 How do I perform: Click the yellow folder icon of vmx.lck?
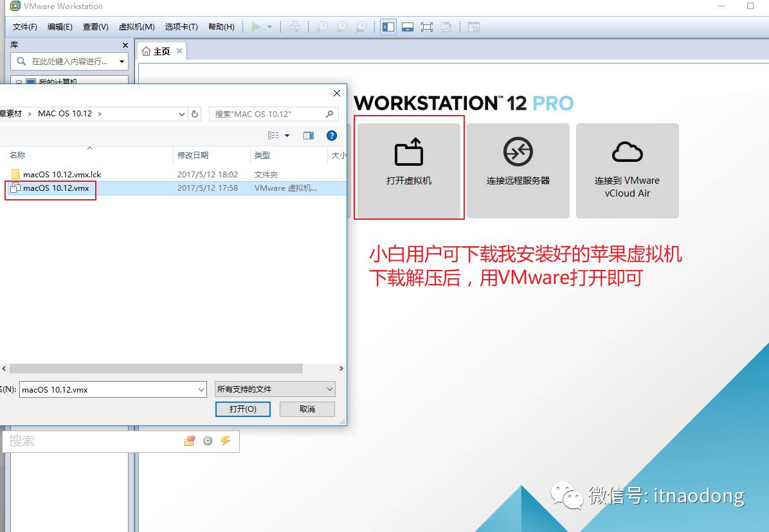pos(15,174)
